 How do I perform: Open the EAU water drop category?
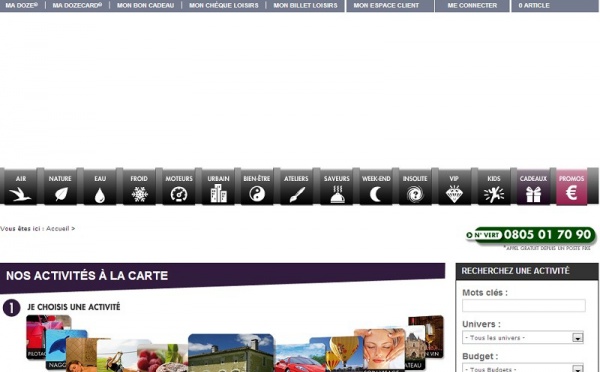click(100, 187)
